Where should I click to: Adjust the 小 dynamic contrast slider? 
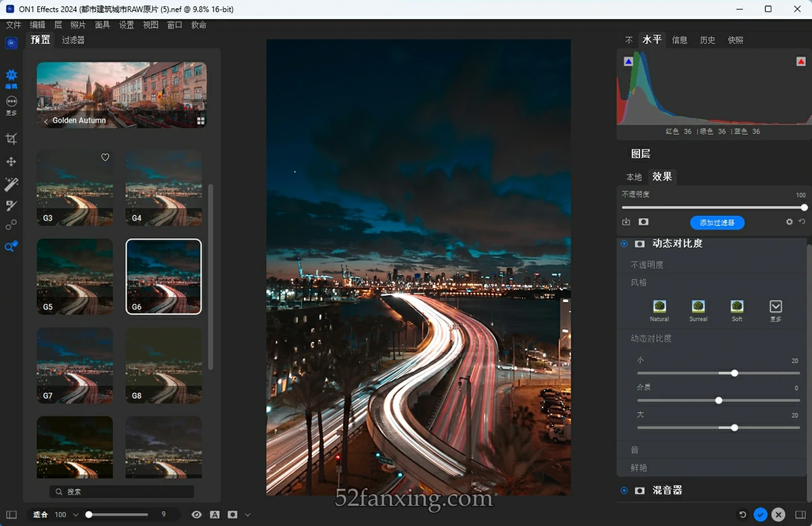click(x=719, y=373)
